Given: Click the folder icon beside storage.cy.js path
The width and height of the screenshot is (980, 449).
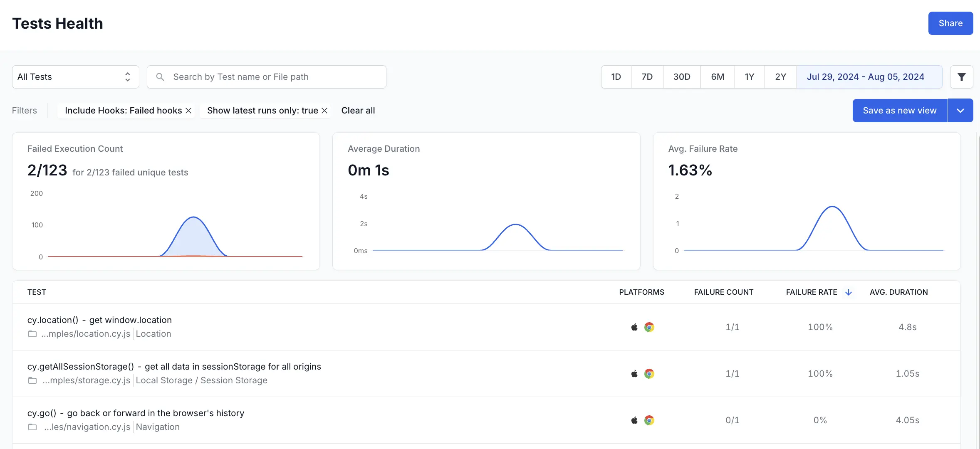Looking at the screenshot, I should click(x=32, y=380).
